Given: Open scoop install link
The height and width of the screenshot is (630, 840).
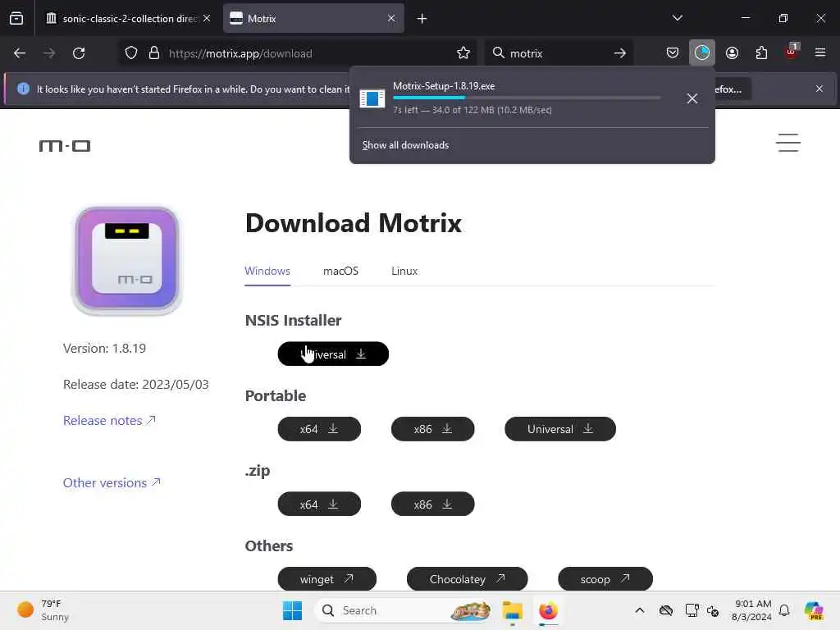Looking at the screenshot, I should click(605, 579).
